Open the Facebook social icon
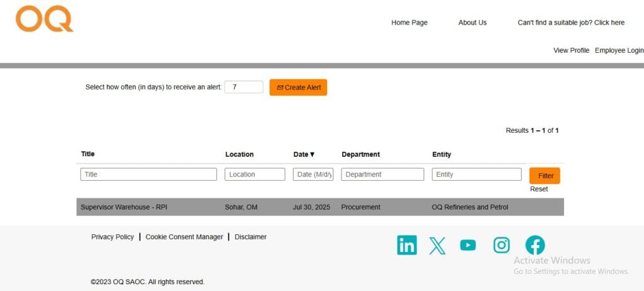This screenshot has width=644, height=291. click(x=535, y=245)
